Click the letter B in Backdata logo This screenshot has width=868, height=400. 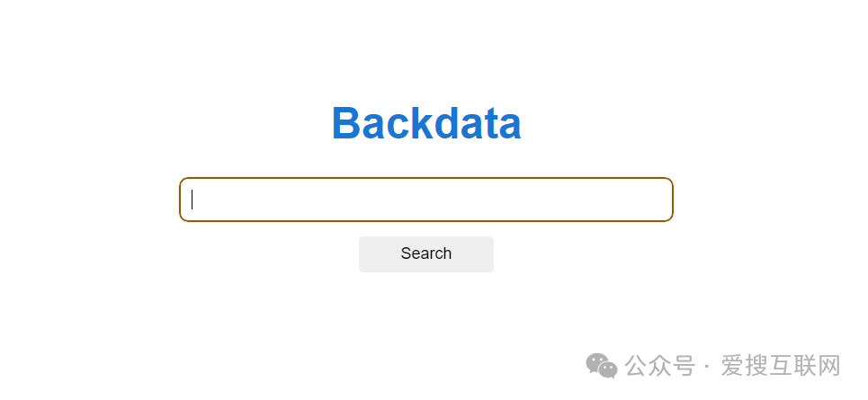(x=345, y=123)
